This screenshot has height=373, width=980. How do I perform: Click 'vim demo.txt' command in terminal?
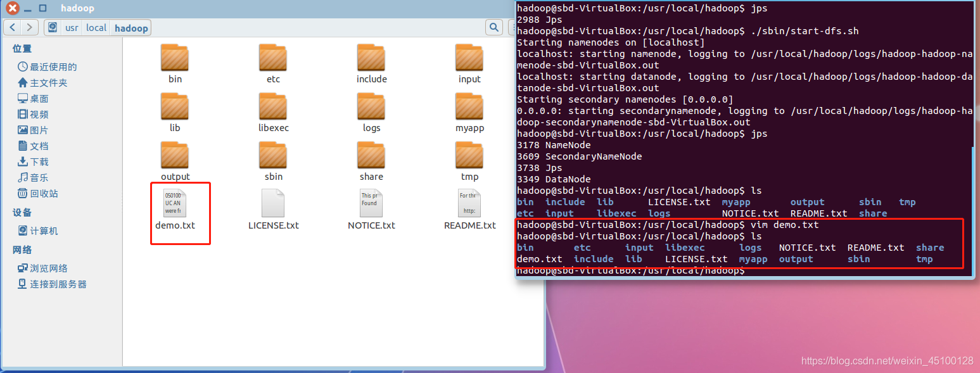pyautogui.click(x=784, y=225)
